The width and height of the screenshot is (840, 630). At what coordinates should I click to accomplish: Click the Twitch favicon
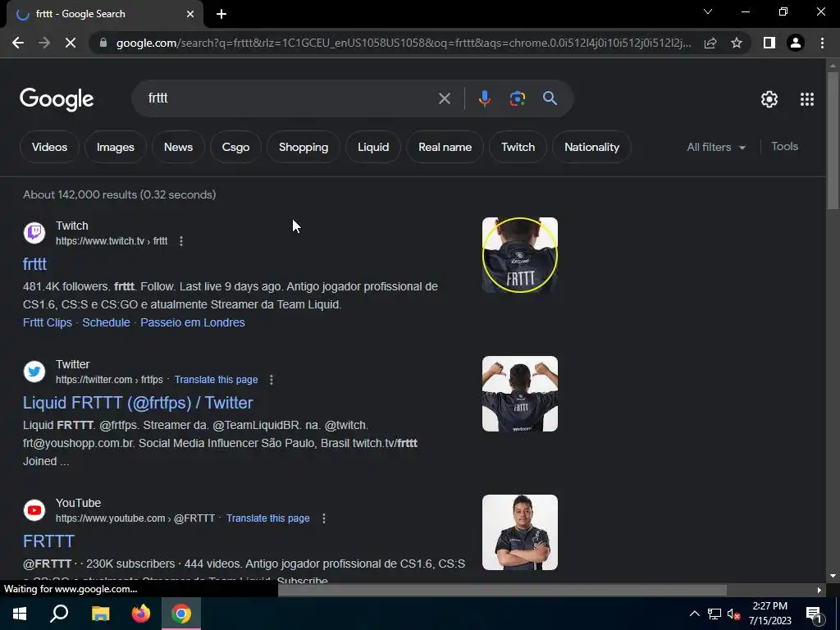[34, 233]
